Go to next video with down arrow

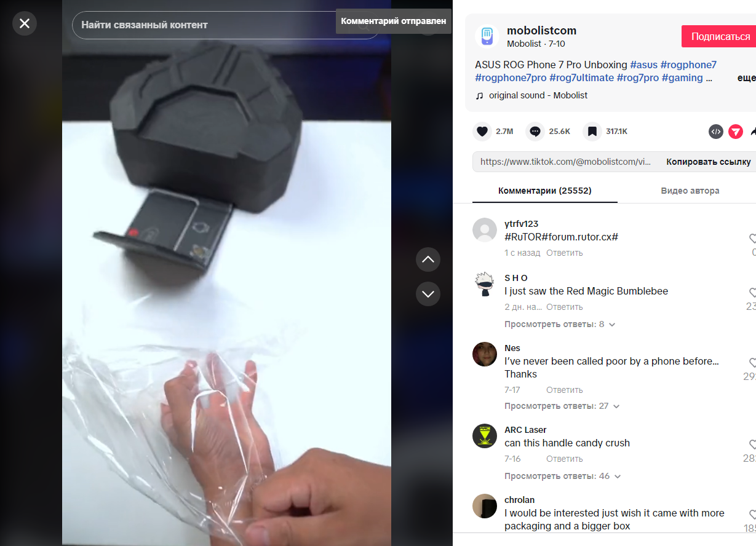pyautogui.click(x=428, y=294)
